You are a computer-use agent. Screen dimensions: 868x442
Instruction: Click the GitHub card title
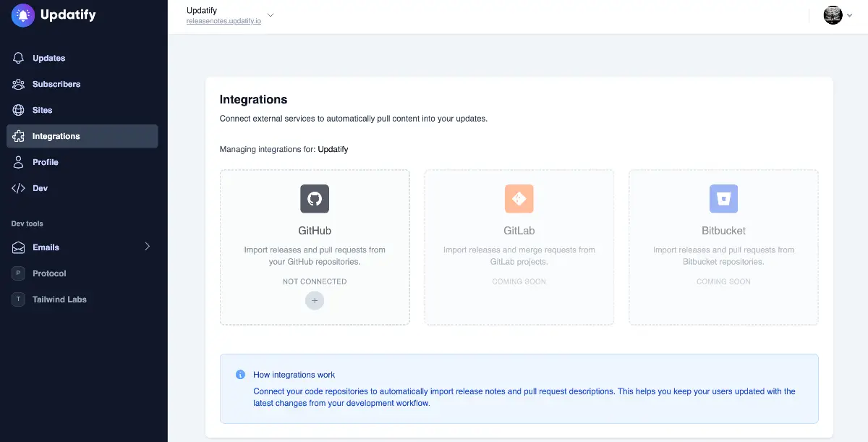(315, 231)
